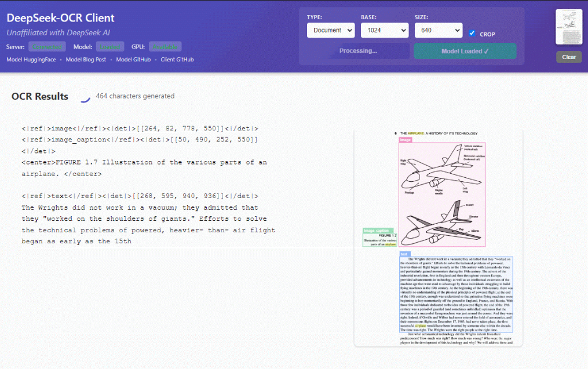Toggle the CROP checkbox

coord(472,34)
